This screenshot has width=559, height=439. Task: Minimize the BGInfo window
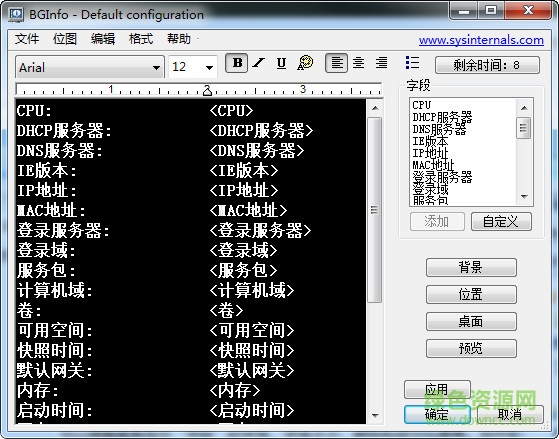tap(463, 11)
